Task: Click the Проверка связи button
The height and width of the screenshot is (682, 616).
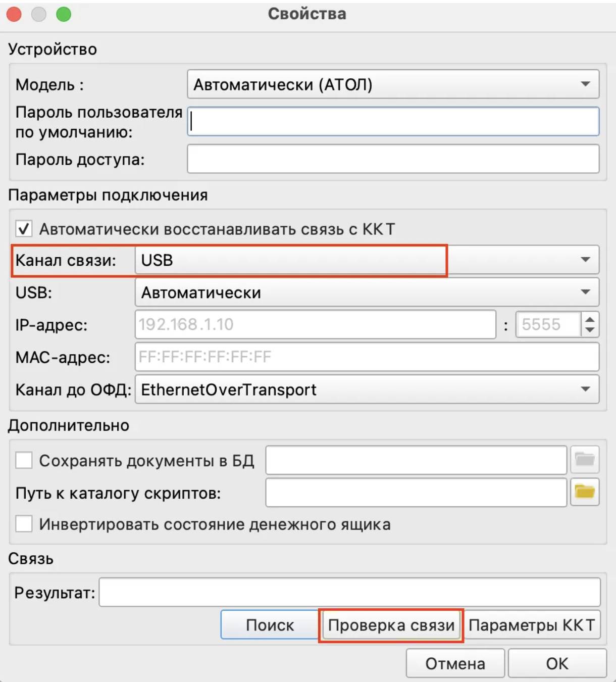Action: point(391,625)
